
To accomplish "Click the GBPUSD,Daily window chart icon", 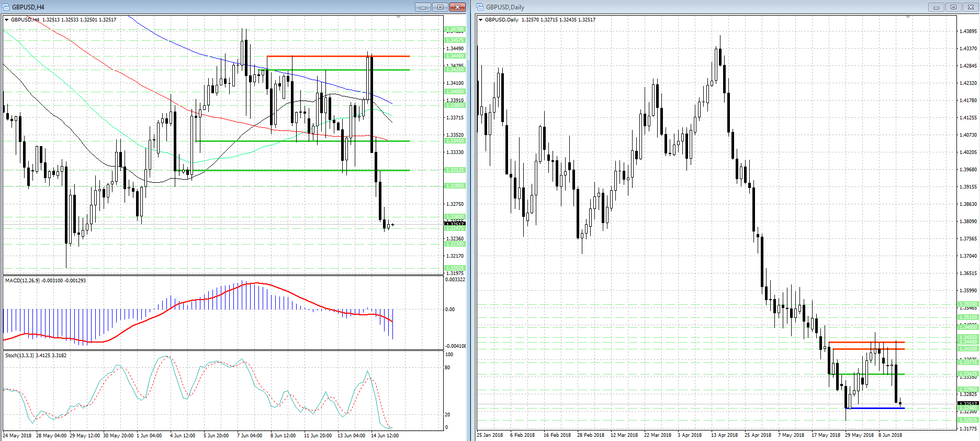I will click(480, 7).
